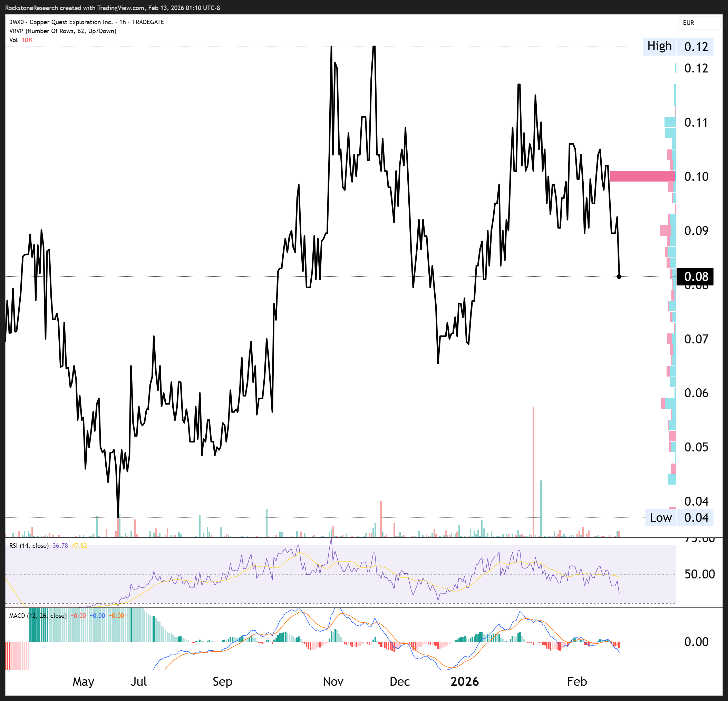This screenshot has width=728, height=701.
Task: Click the RockstoneResearch TradingView header text
Action: [112, 8]
